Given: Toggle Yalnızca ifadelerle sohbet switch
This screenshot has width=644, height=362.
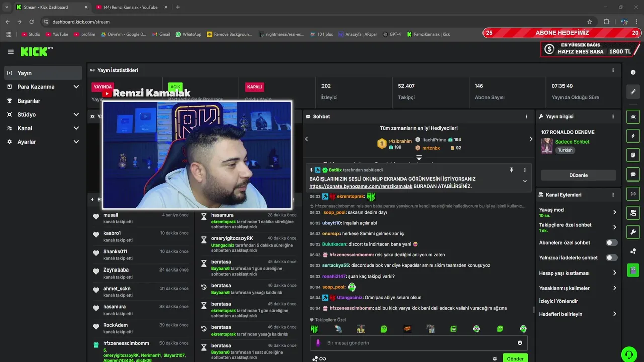Looking at the screenshot, I should 611,258.
